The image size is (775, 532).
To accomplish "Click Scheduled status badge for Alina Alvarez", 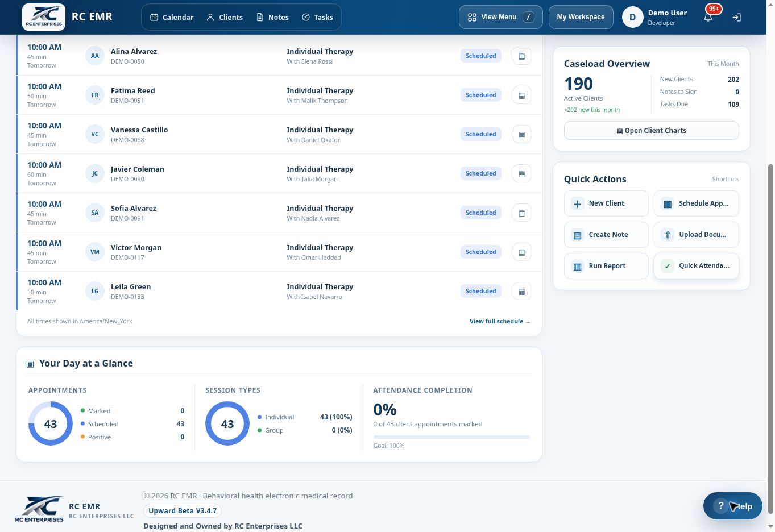I will [x=480, y=56].
